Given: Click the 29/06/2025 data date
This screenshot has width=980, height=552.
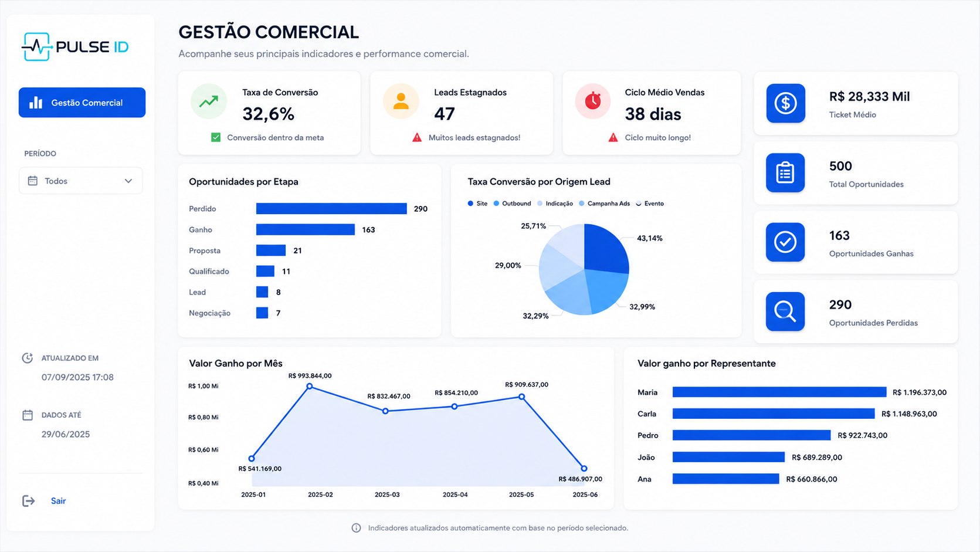Looking at the screenshot, I should click(66, 434).
